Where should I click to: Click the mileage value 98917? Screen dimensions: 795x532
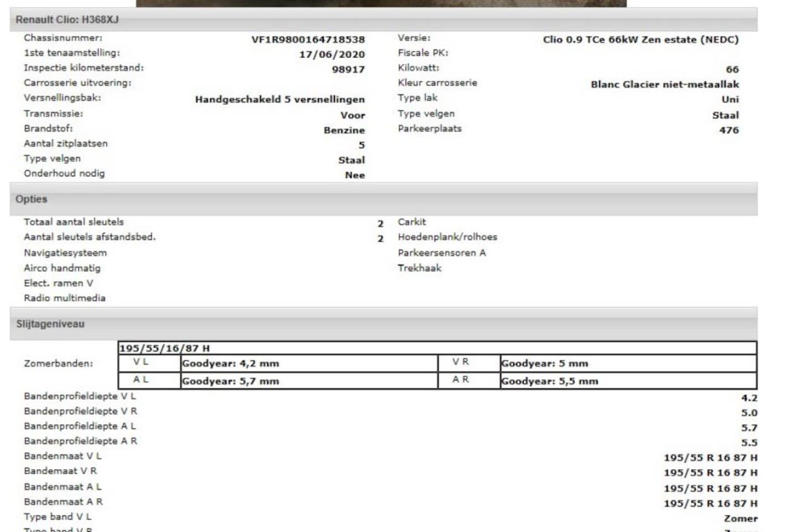[x=348, y=69]
